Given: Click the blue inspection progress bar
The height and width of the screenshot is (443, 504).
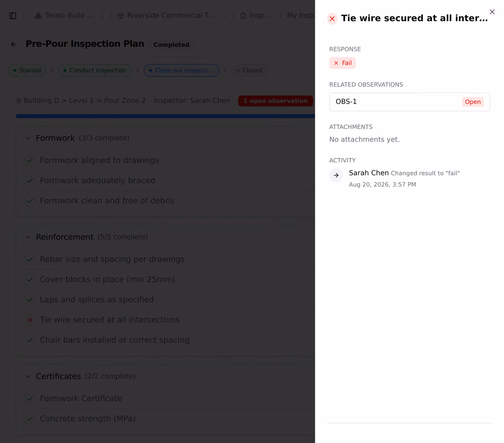Looking at the screenshot, I should (165, 116).
